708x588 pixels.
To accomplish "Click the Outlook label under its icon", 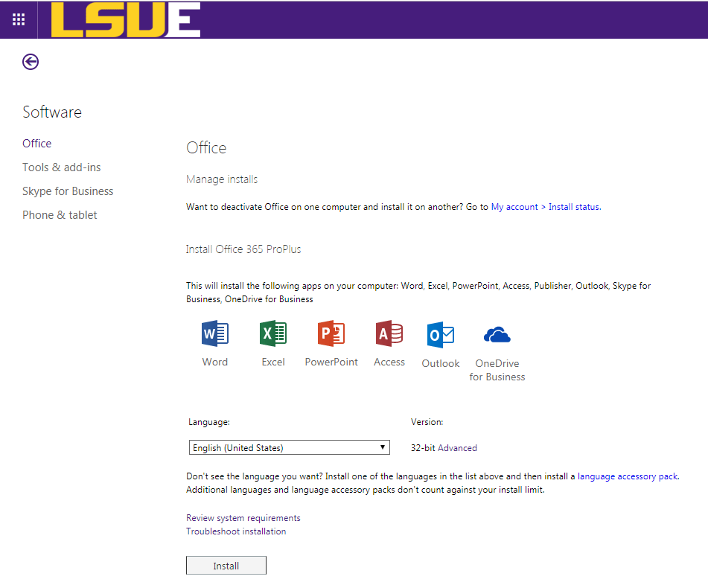I will [441, 364].
